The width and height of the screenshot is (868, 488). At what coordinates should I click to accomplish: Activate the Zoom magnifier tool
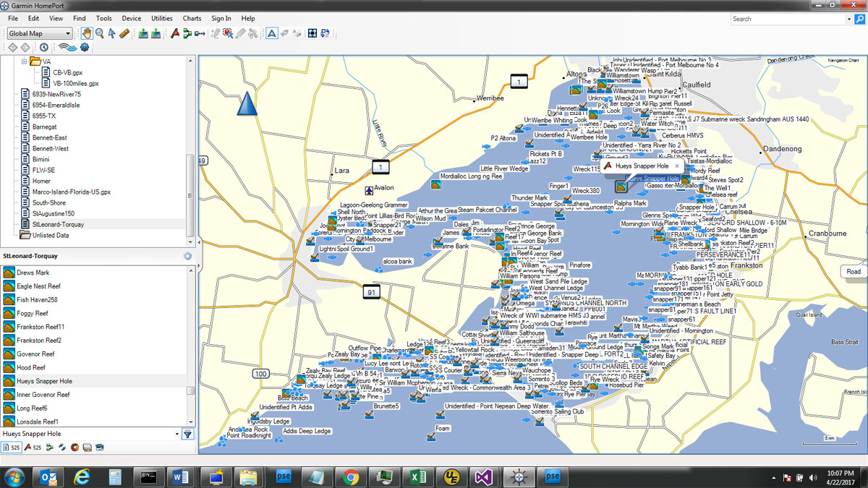(x=99, y=33)
